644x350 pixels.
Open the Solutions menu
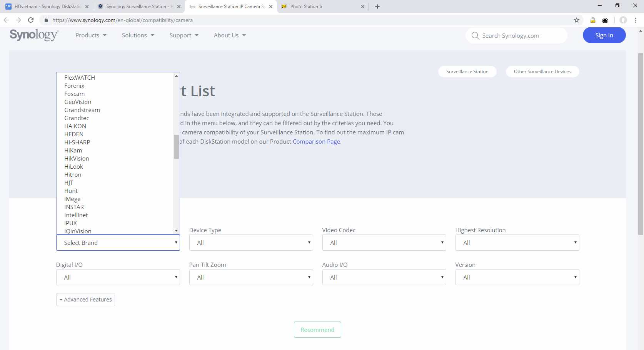(x=138, y=35)
